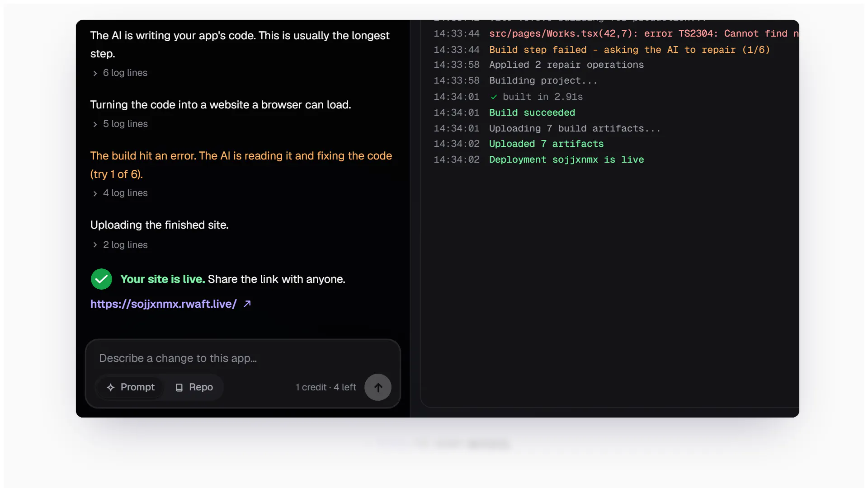Click the 'Your site is live.' message
Viewport: 868px width, 488px height.
coord(163,279)
